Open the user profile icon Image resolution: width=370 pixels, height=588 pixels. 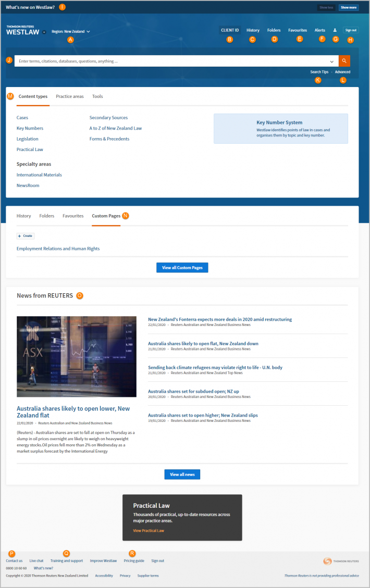335,30
